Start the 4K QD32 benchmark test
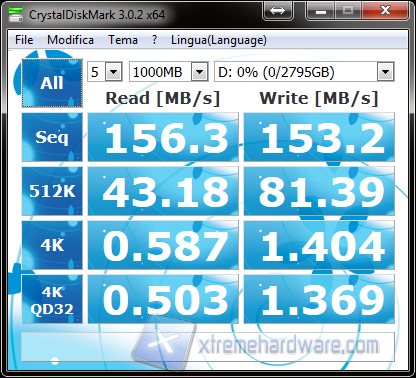This screenshot has width=416, height=378. pos(52,299)
